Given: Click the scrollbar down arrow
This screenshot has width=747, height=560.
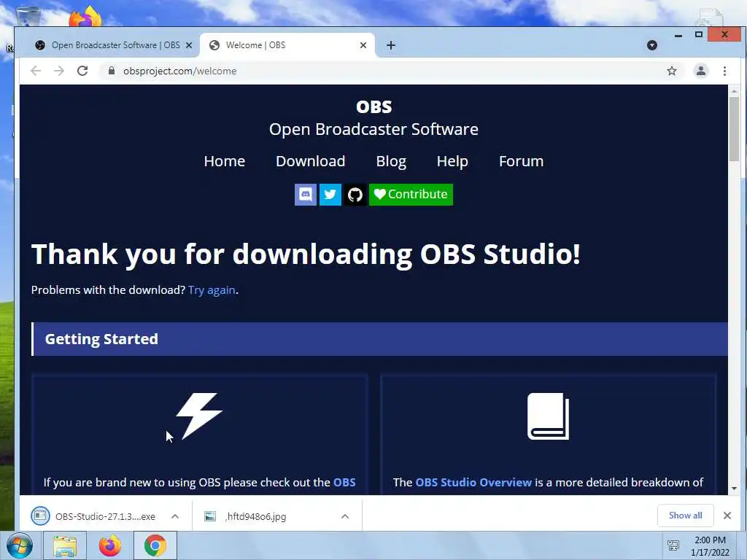Looking at the screenshot, I should tap(734, 489).
